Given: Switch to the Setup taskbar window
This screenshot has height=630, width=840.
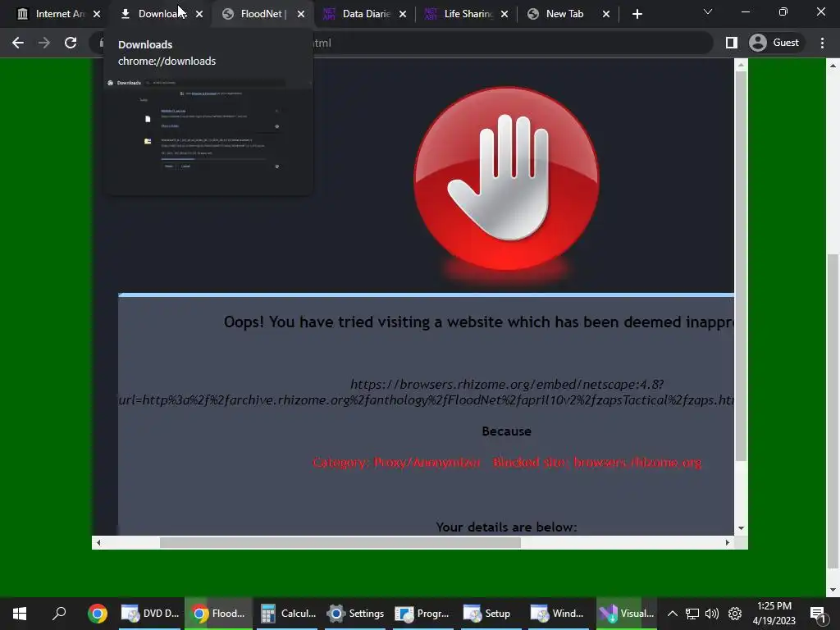Looking at the screenshot, I should 491,614.
